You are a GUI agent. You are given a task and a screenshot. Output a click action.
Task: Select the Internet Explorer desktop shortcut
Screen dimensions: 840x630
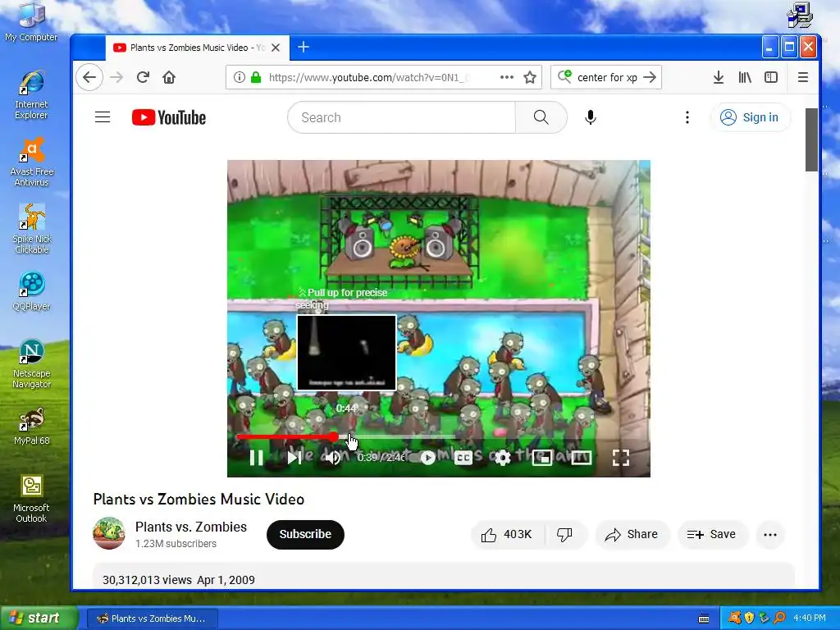tap(31, 95)
